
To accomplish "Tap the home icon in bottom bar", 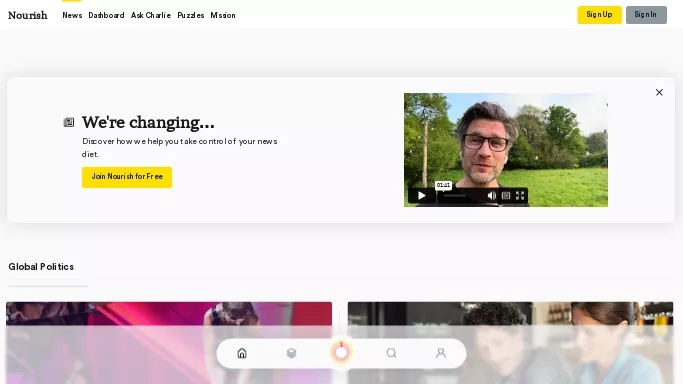I will coord(242,353).
